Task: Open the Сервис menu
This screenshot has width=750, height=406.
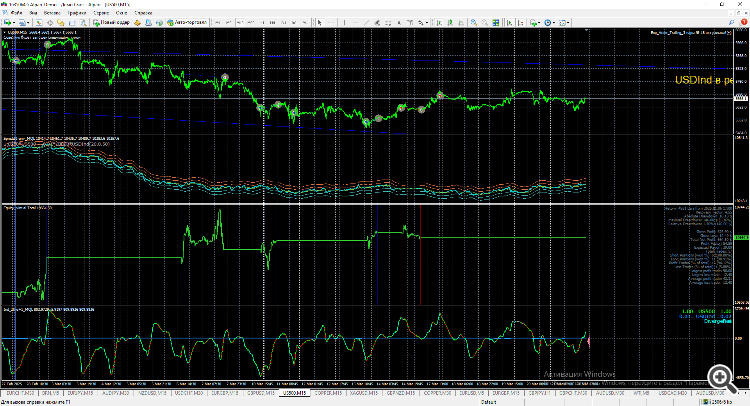Action: [x=101, y=13]
